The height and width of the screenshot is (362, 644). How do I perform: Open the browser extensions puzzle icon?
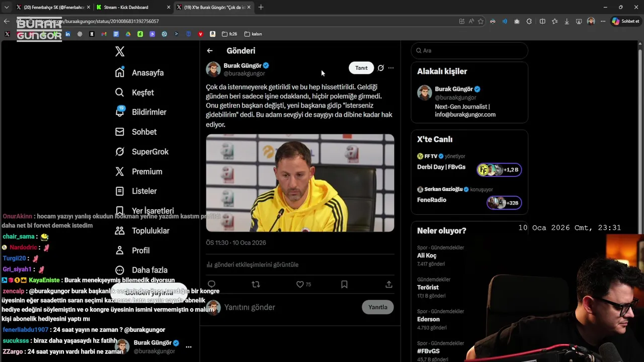tap(529, 21)
